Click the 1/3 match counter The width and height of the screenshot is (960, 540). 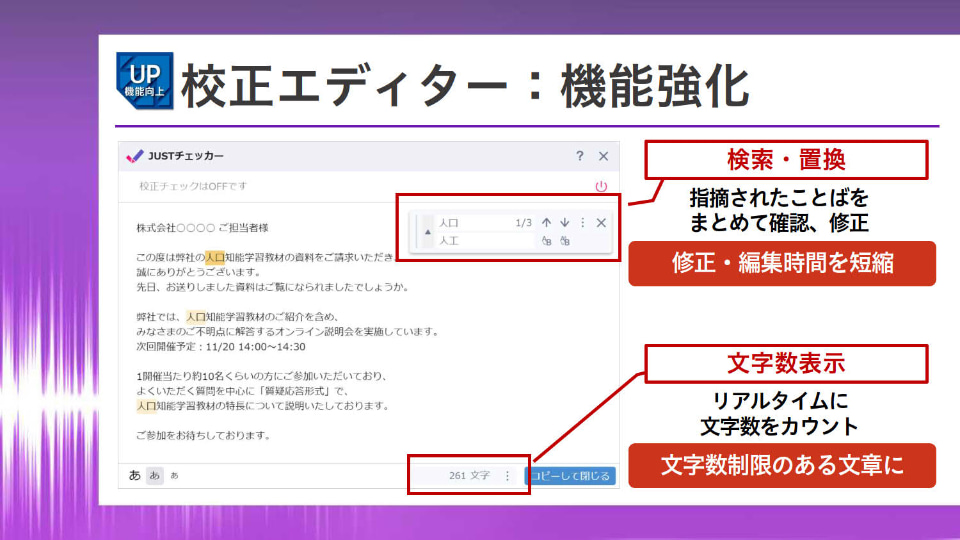523,223
